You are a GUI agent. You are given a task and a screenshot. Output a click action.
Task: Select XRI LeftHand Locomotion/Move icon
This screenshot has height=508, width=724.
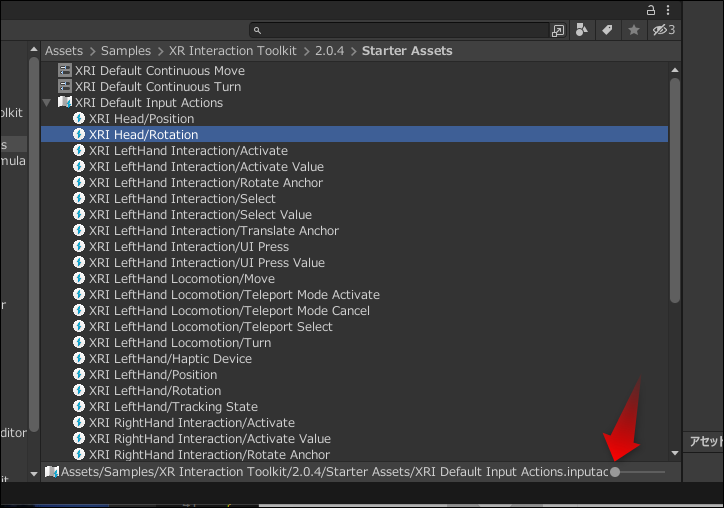pyautogui.click(x=79, y=278)
